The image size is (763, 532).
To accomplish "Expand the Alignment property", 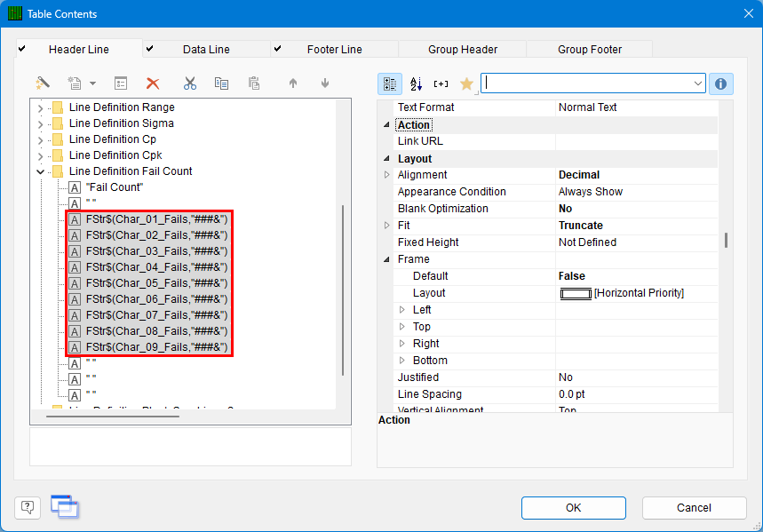I will [387, 175].
